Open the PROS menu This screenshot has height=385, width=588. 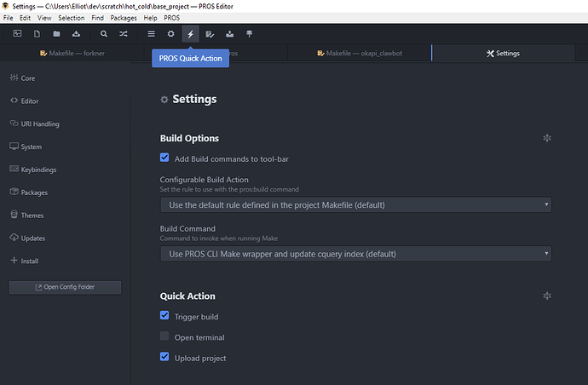pyautogui.click(x=172, y=18)
